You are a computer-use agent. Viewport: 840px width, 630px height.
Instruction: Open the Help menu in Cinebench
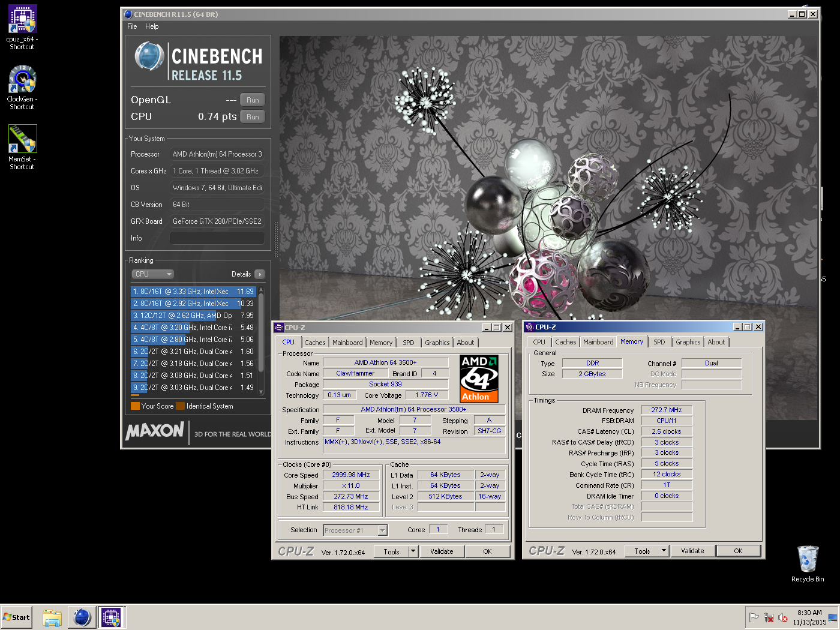(152, 26)
